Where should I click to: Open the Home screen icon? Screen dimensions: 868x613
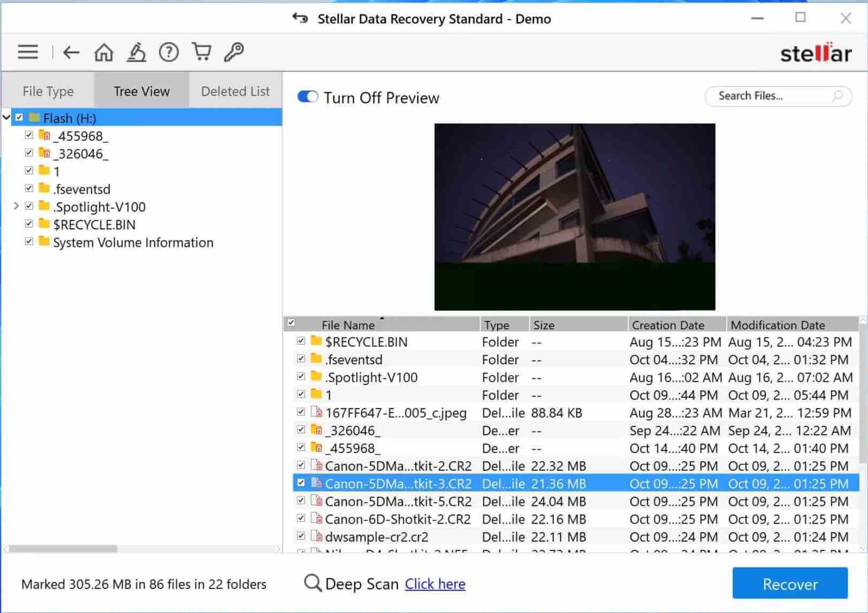pyautogui.click(x=104, y=52)
